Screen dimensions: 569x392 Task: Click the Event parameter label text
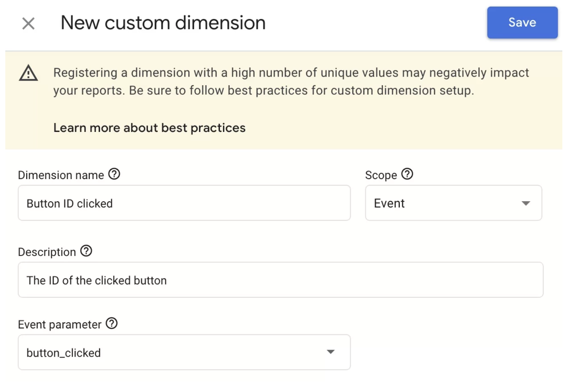point(60,324)
